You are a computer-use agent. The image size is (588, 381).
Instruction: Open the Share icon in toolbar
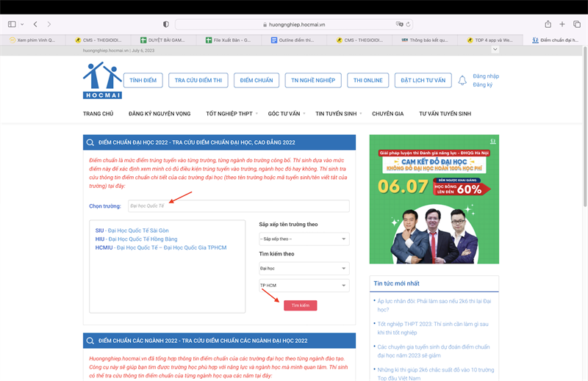click(548, 24)
